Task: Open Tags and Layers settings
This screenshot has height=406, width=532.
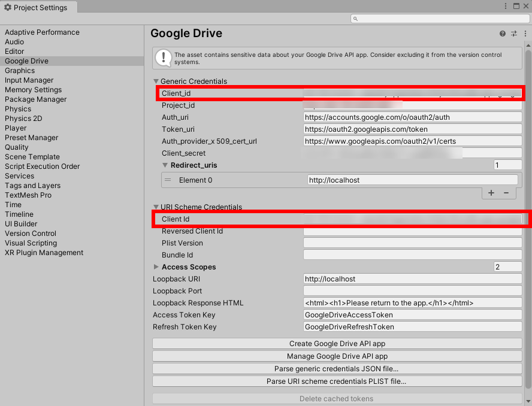Action: 32,186
